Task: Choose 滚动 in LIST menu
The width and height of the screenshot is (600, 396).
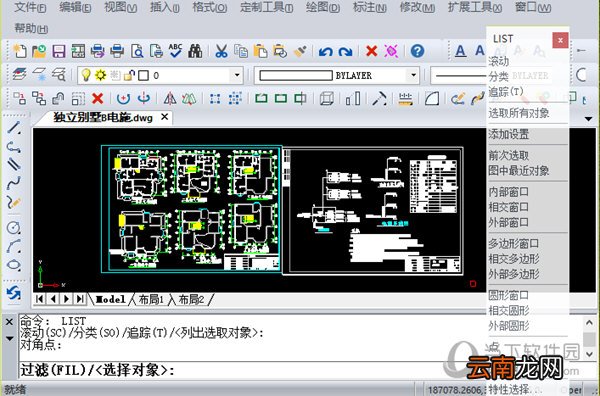Action: (499, 61)
